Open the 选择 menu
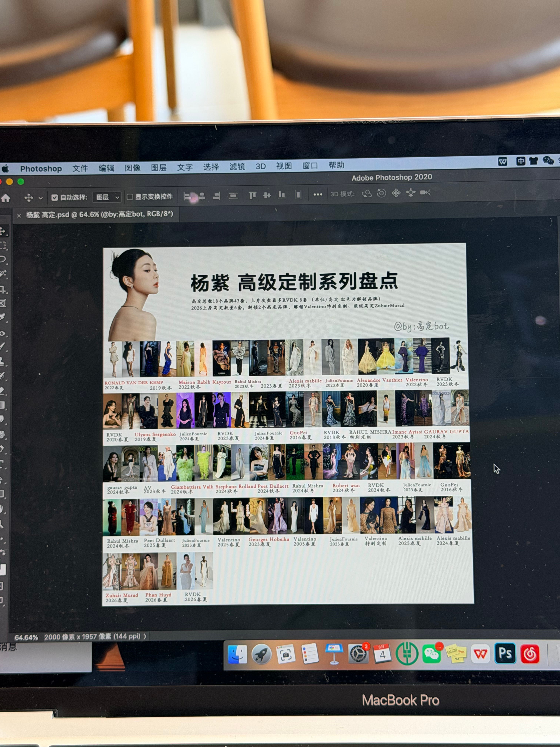The width and height of the screenshot is (560, 747). [x=211, y=167]
